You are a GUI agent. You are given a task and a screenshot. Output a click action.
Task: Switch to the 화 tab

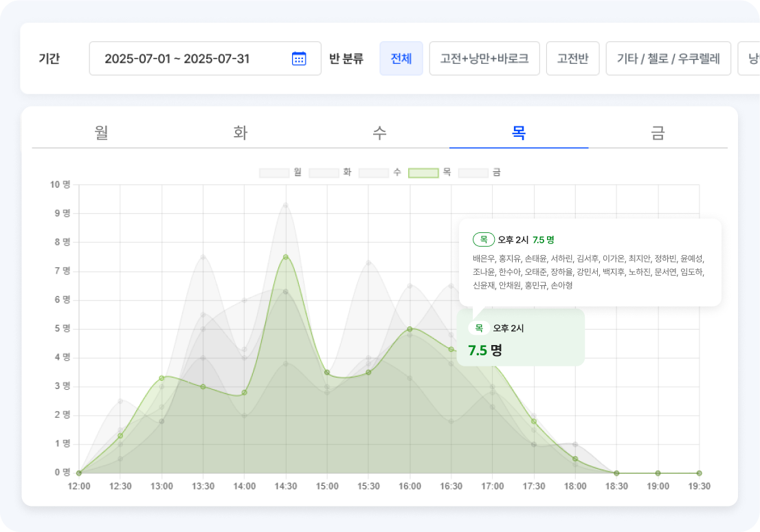point(240,133)
